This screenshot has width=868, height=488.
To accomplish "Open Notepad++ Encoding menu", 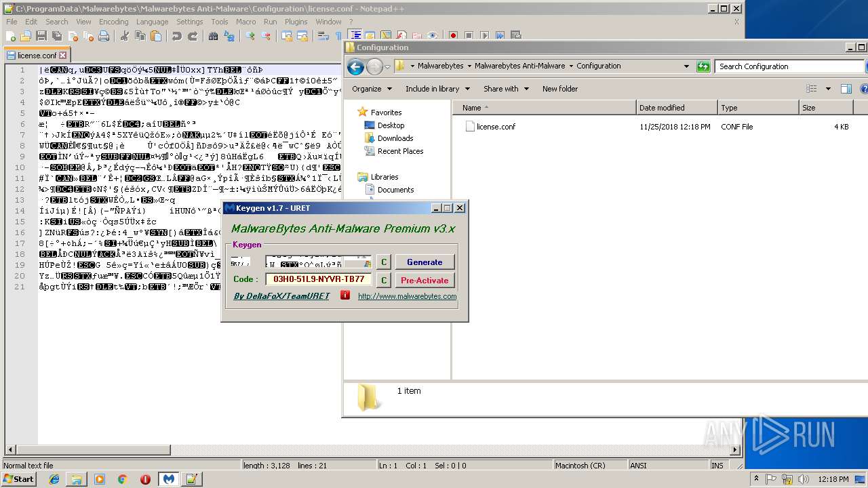I will point(113,22).
